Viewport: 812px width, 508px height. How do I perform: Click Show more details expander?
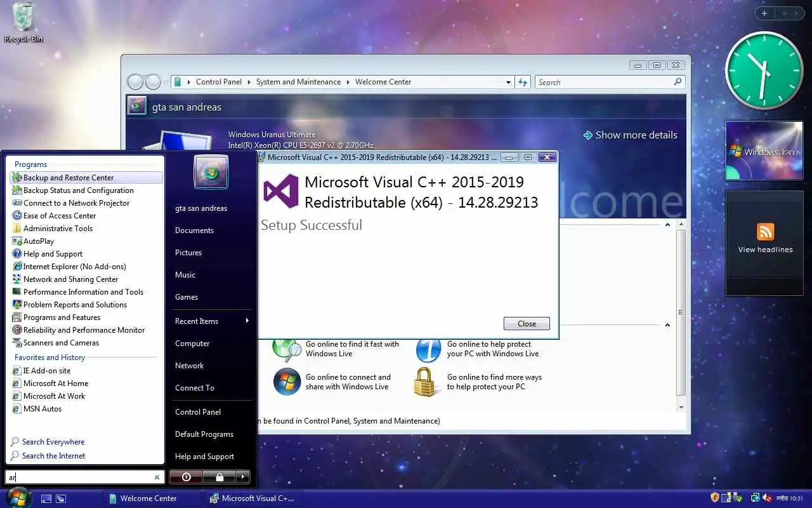pyautogui.click(x=630, y=135)
